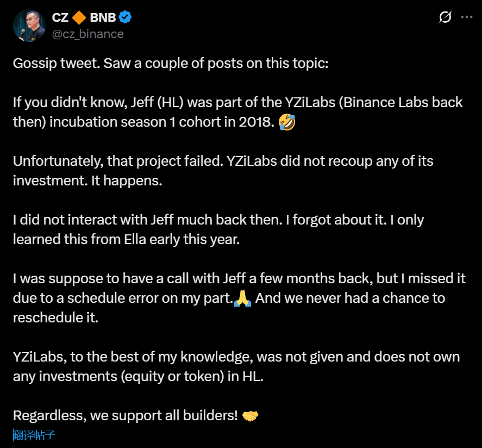Click the "reschedule it." text line
Viewport: 482px width, 448px height.
55,318
